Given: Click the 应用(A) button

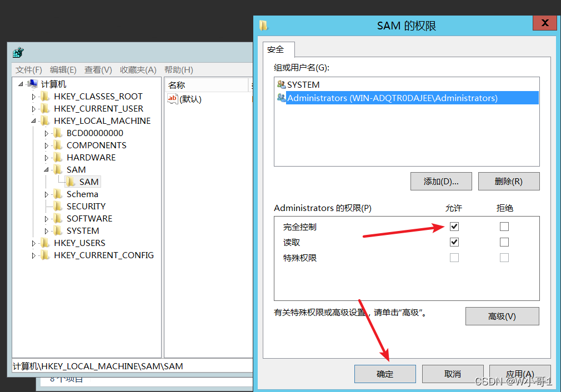Looking at the screenshot, I should 520,374.
